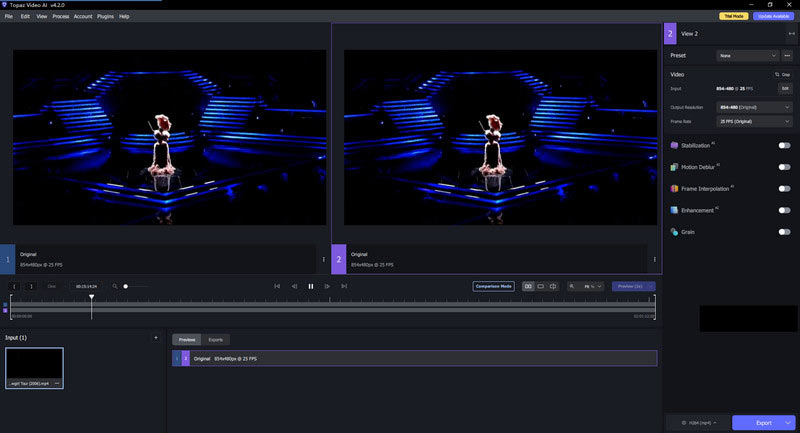800x433 pixels.
Task: Step back one frame
Action: point(294,286)
